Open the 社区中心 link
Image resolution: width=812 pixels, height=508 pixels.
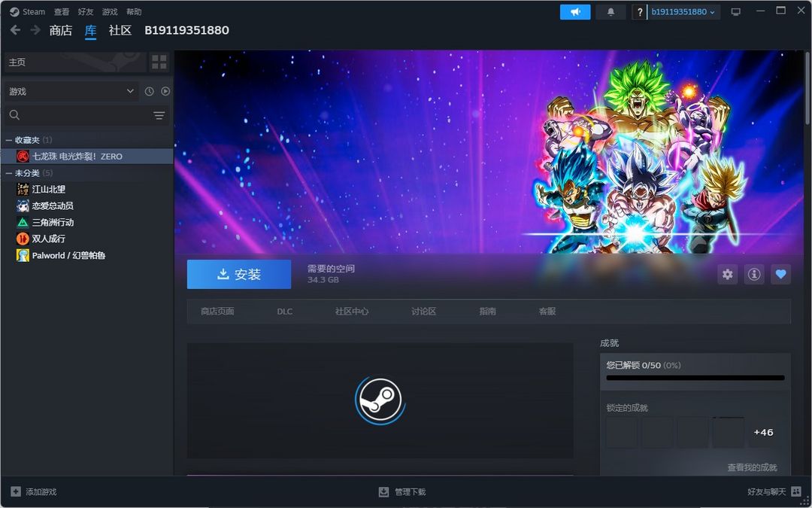click(x=352, y=312)
